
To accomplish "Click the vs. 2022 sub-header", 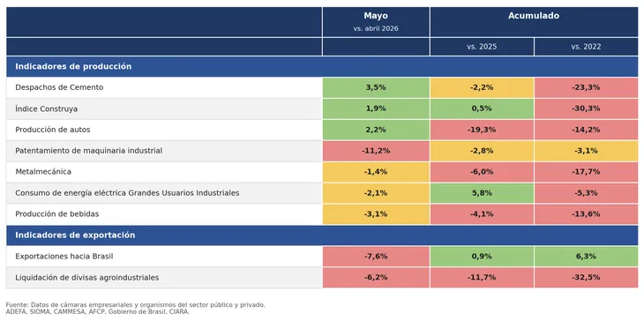I will [x=586, y=47].
